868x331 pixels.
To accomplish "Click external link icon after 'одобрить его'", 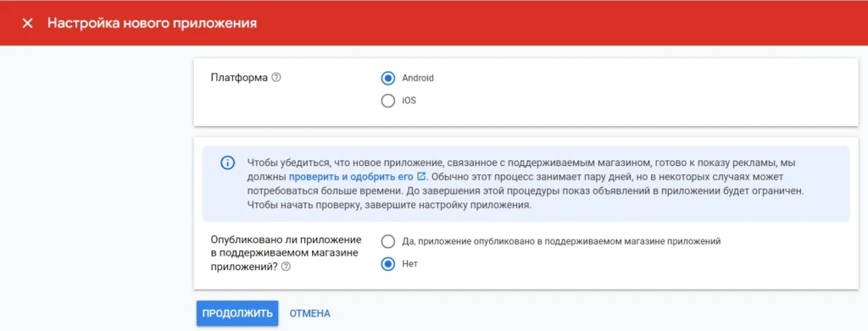I will pyautogui.click(x=421, y=177).
